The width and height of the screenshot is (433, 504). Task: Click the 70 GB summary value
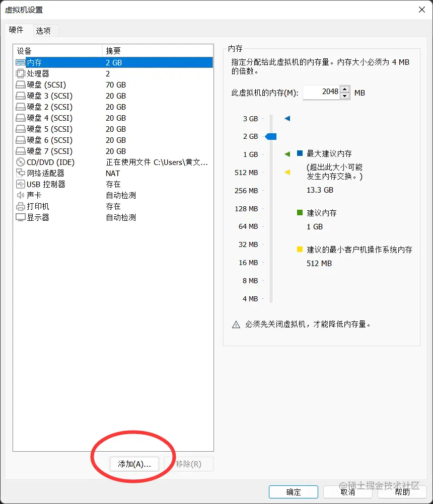coord(116,85)
